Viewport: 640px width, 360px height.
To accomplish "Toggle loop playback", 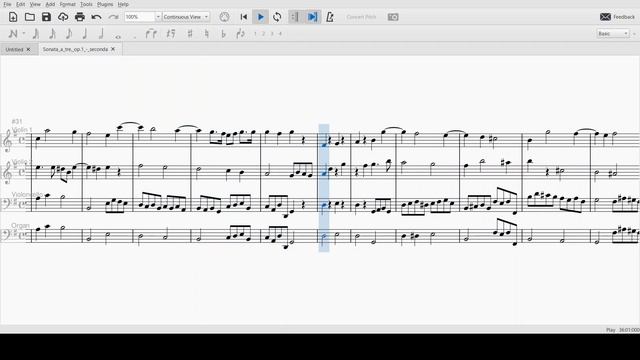I will click(x=277, y=17).
